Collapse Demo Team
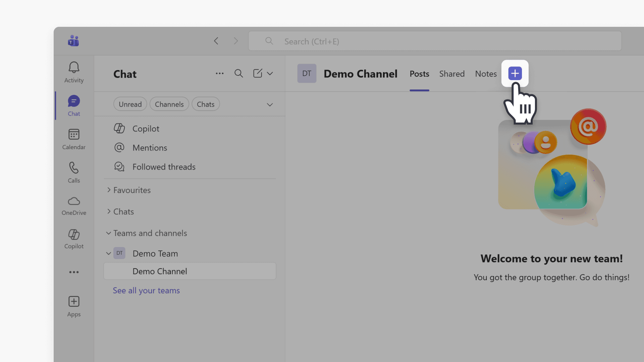The image size is (644, 362). coord(108,253)
